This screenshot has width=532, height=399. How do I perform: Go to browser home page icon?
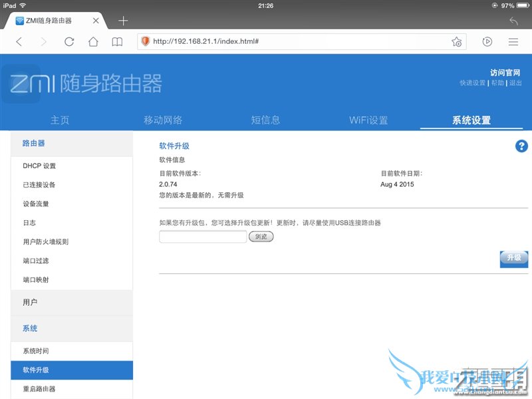pos(93,41)
